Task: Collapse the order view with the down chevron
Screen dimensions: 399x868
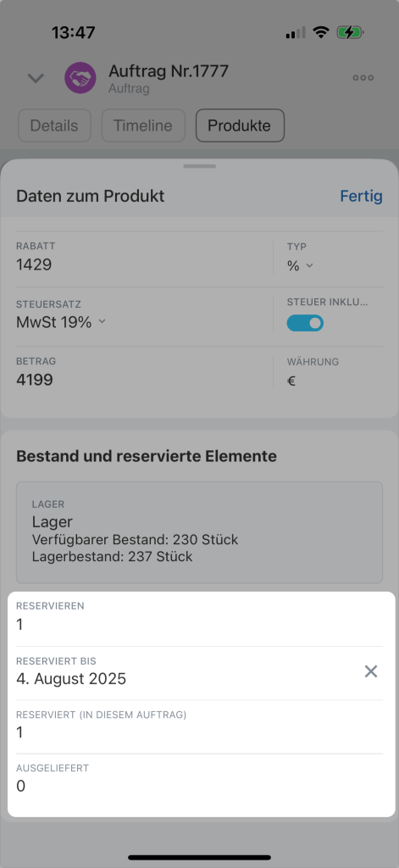Action: [36, 78]
